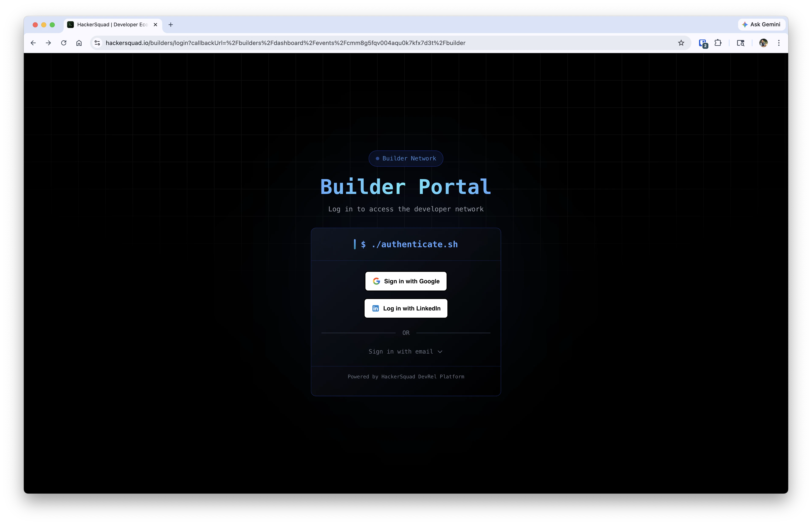Open the Chrome three-dot menu
This screenshot has width=812, height=525.
coord(779,43)
